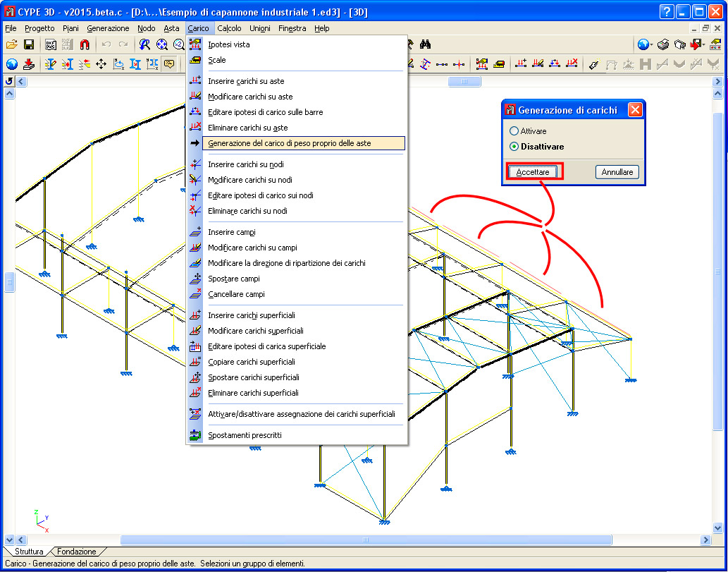Choose 'Inserire campi' from the menu

[297, 232]
